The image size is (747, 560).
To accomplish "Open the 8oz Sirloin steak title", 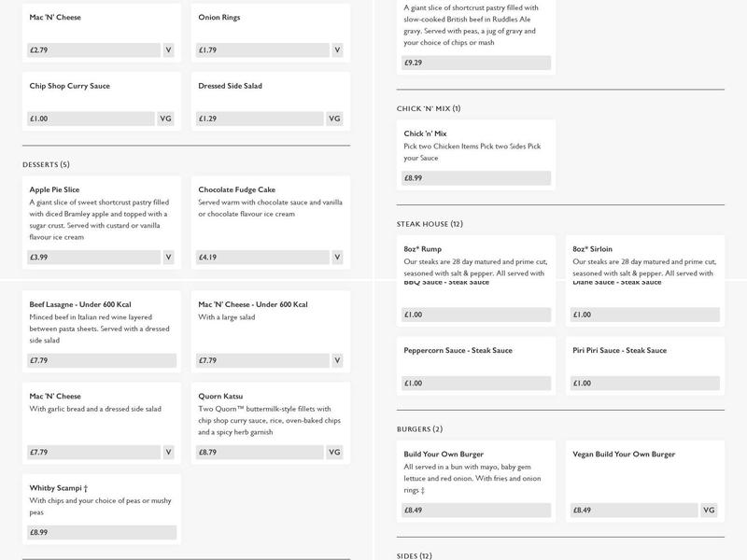I will tap(592, 249).
